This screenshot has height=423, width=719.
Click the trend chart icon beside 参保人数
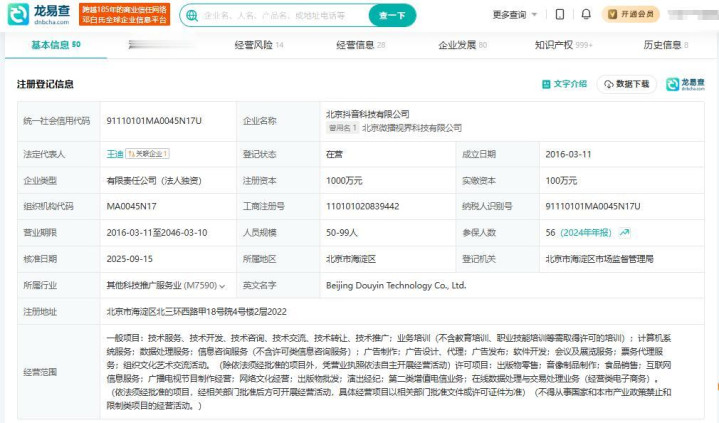(x=625, y=232)
